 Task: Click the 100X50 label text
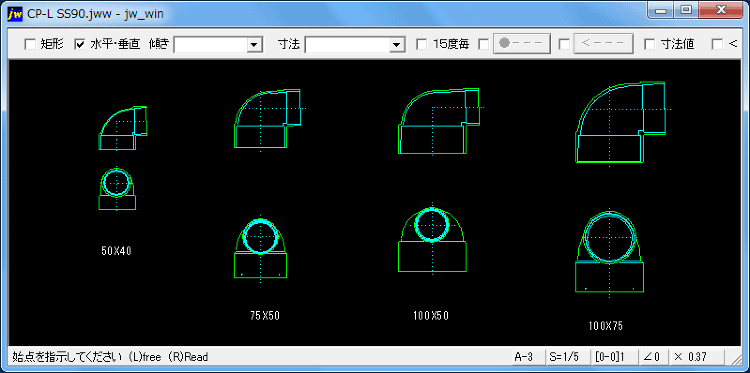tap(431, 316)
